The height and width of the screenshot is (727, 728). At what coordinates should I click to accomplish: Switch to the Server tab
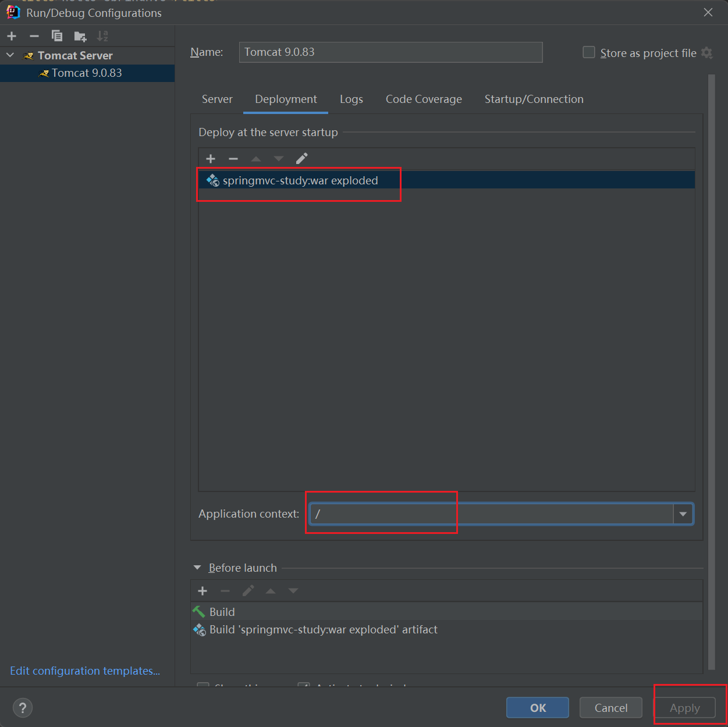point(217,99)
